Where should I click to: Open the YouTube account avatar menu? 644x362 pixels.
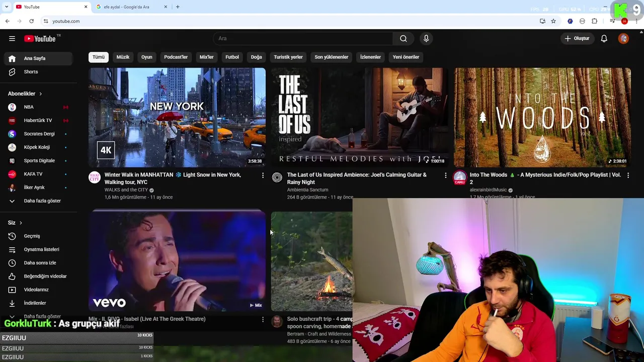click(x=623, y=39)
